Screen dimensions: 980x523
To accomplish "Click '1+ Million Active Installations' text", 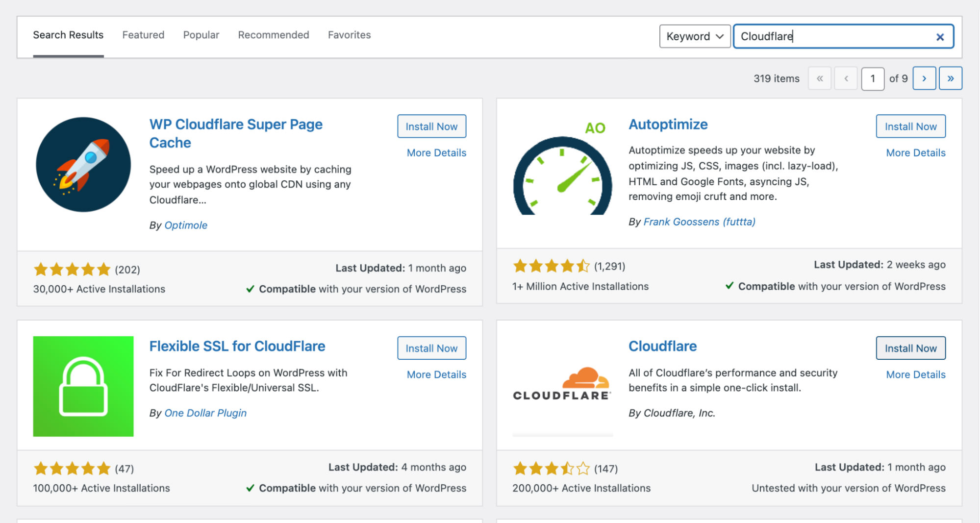I will (580, 286).
